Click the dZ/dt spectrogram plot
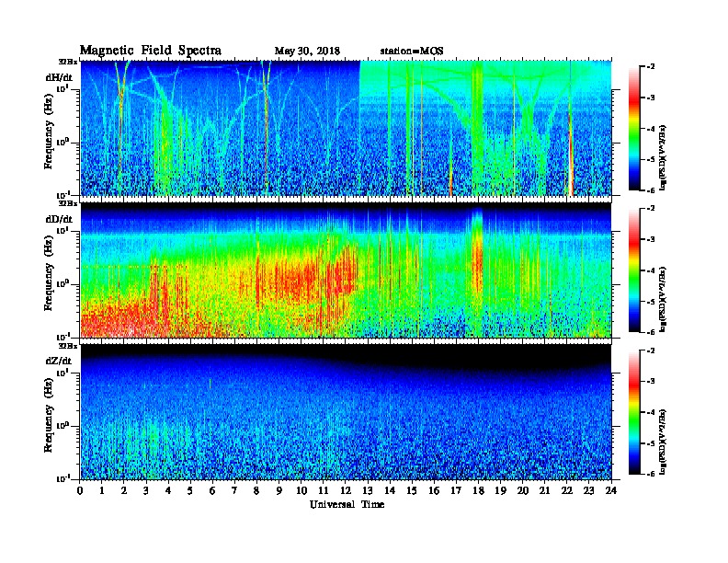Viewport: 728px width, 563px height. (346, 411)
